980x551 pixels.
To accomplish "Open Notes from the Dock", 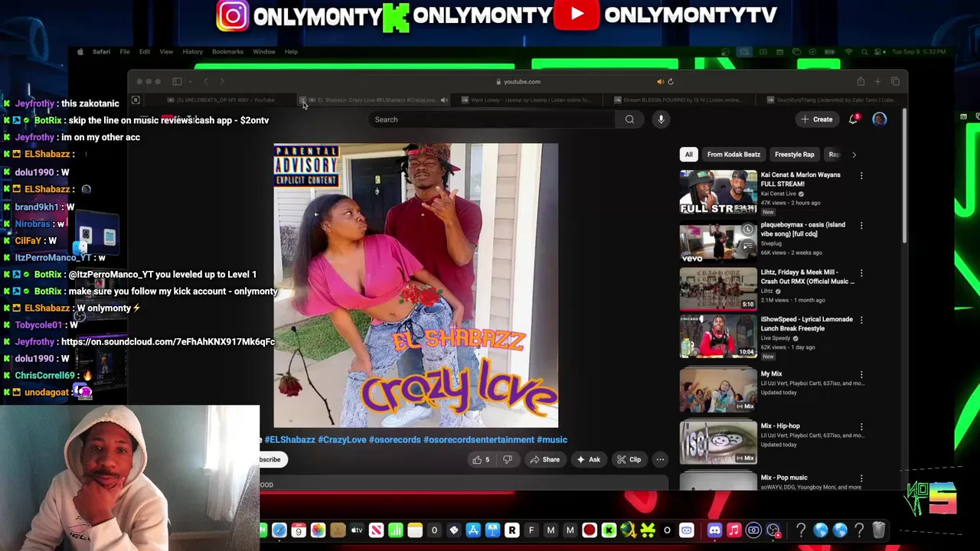I will tap(415, 530).
